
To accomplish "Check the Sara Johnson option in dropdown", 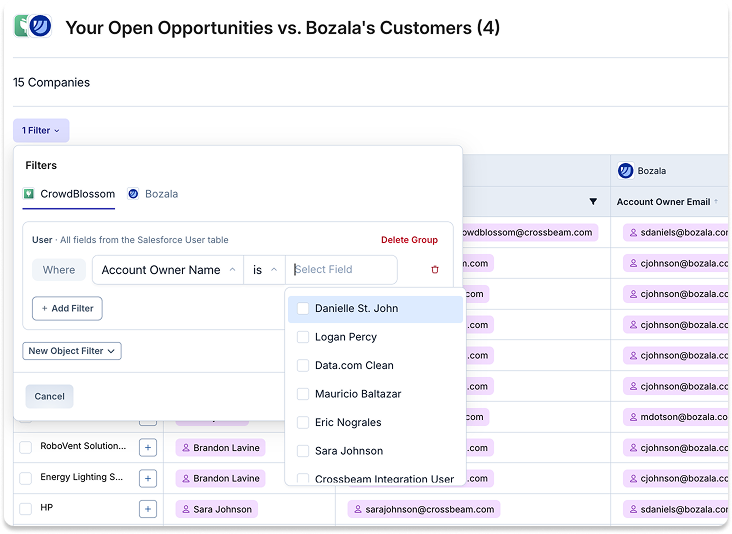I will click(x=303, y=450).
